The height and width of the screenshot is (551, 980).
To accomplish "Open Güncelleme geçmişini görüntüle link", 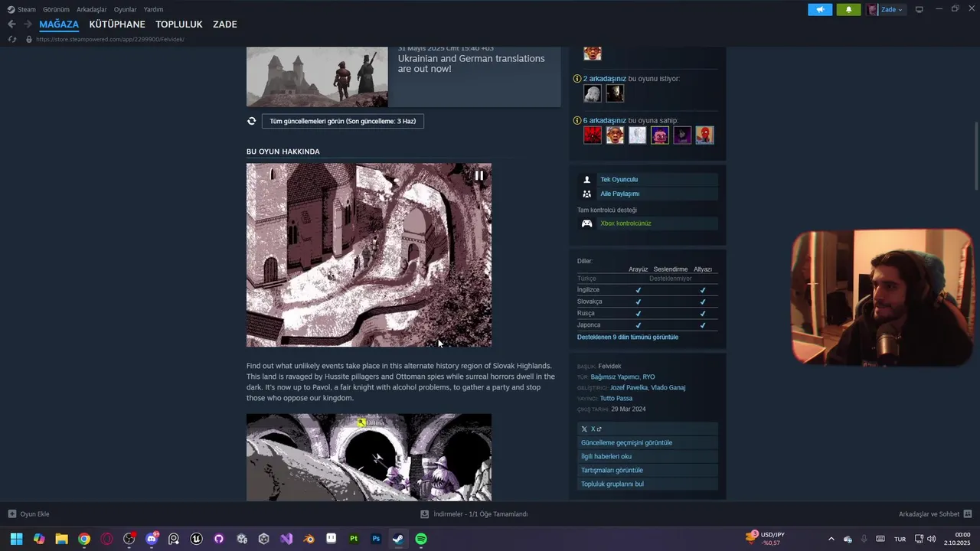I will (648, 443).
